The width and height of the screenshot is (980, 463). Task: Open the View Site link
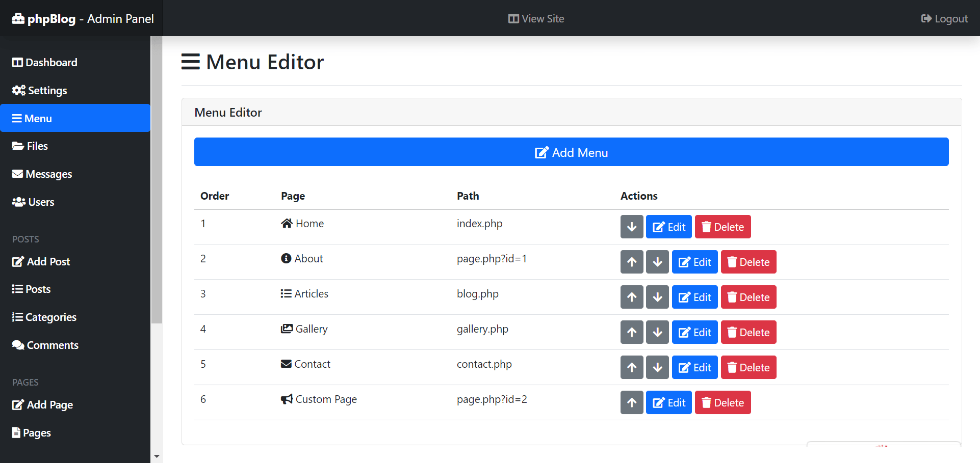coord(536,19)
